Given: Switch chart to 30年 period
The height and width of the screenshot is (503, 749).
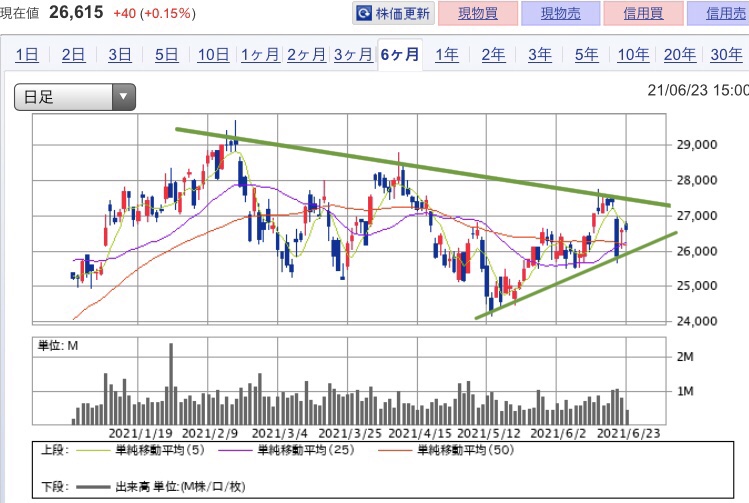Looking at the screenshot, I should pyautogui.click(x=727, y=55).
